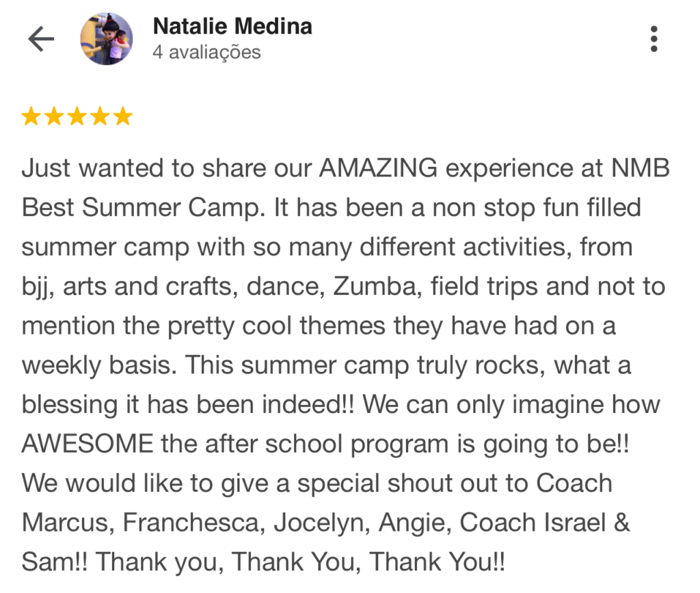The height and width of the screenshot is (593, 700).
Task: Click the third rating star
Action: coord(77,117)
